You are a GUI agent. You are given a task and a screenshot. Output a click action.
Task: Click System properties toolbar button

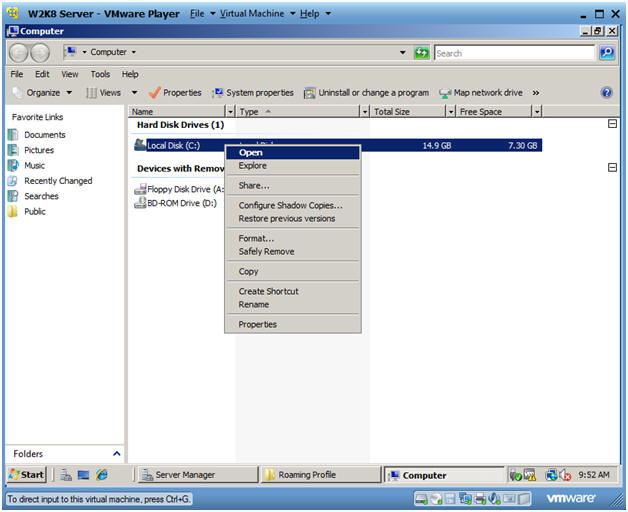[x=254, y=93]
